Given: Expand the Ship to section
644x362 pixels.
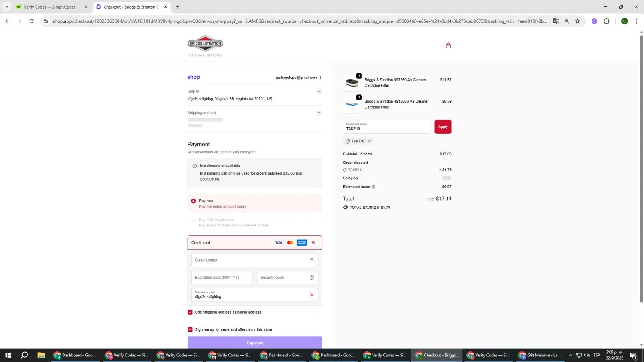Looking at the screenshot, I should [319, 91].
